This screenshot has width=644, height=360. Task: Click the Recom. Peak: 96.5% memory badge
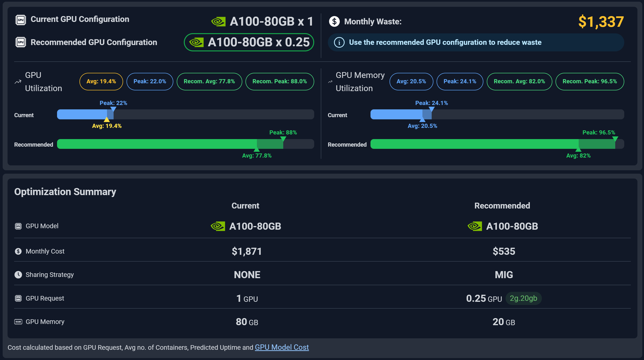[589, 81]
